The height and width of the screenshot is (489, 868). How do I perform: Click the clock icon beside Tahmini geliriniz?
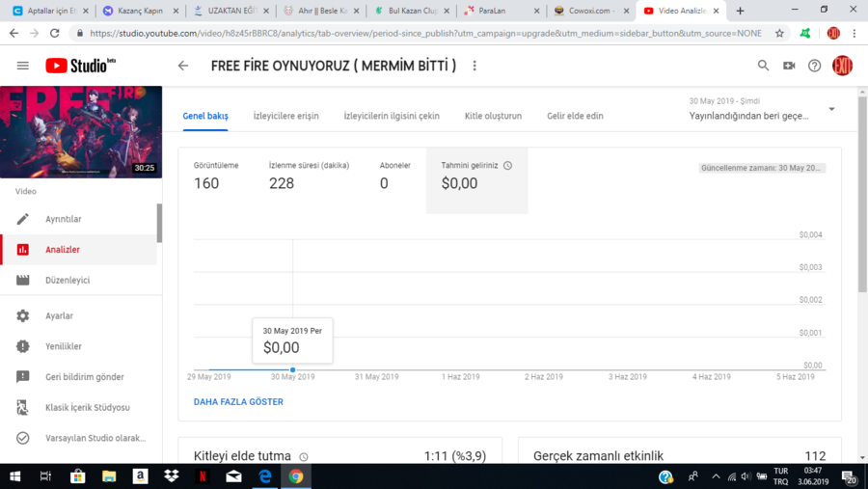tap(507, 166)
